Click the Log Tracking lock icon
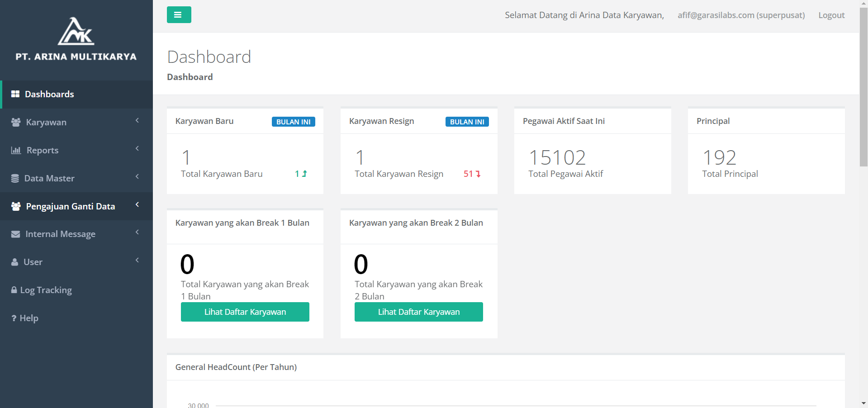Viewport: 868px width, 408px height. (14, 290)
